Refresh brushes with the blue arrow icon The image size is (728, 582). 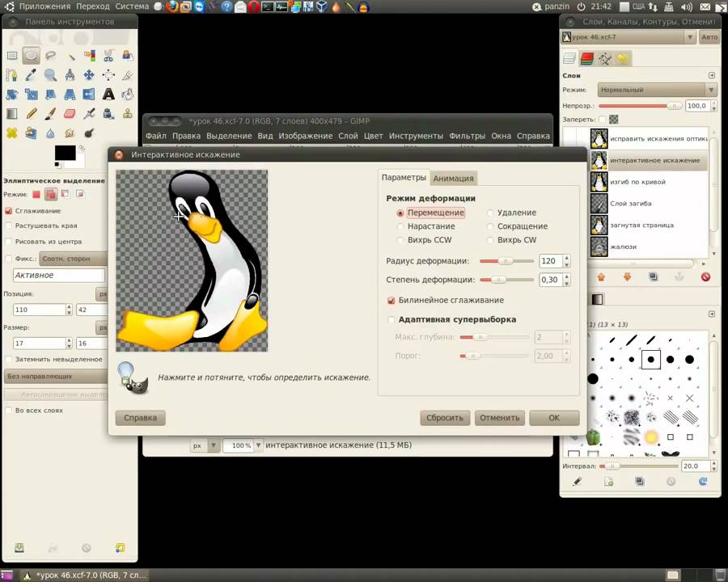click(x=703, y=482)
